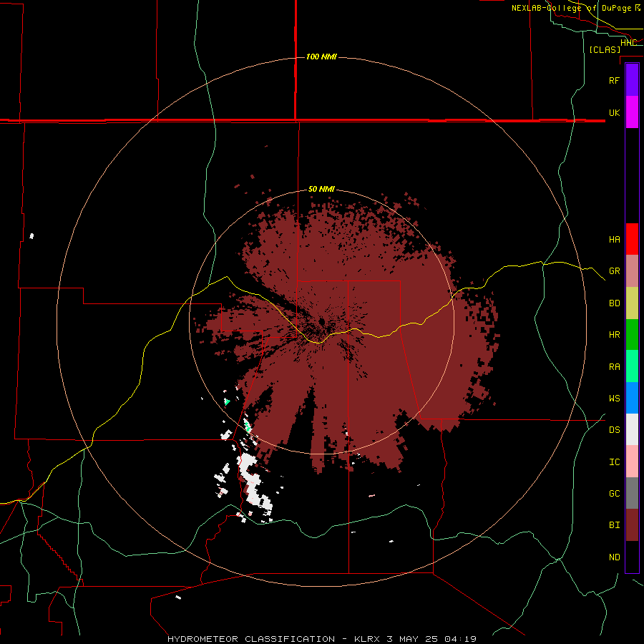
Task: Click the DS legend label
Action: click(x=614, y=429)
